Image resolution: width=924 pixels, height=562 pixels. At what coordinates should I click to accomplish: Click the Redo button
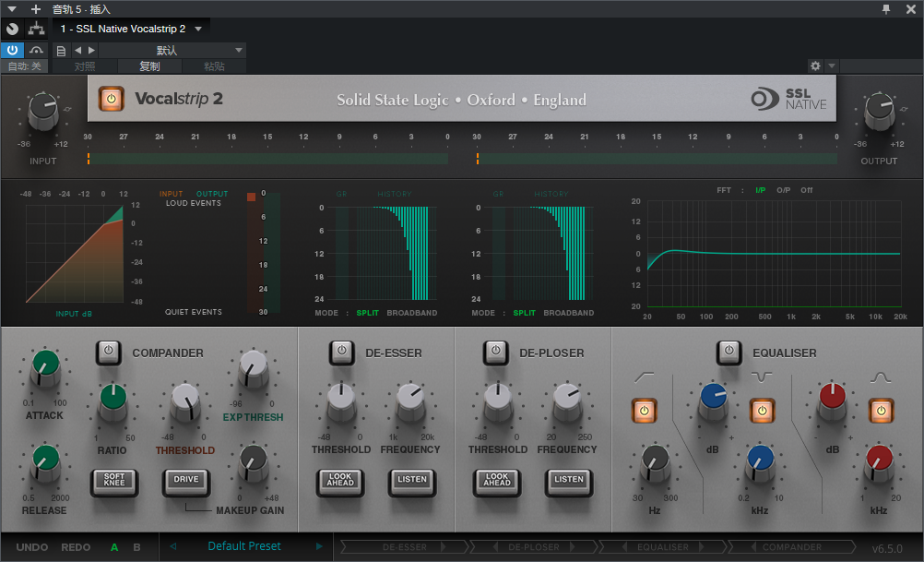(76, 547)
